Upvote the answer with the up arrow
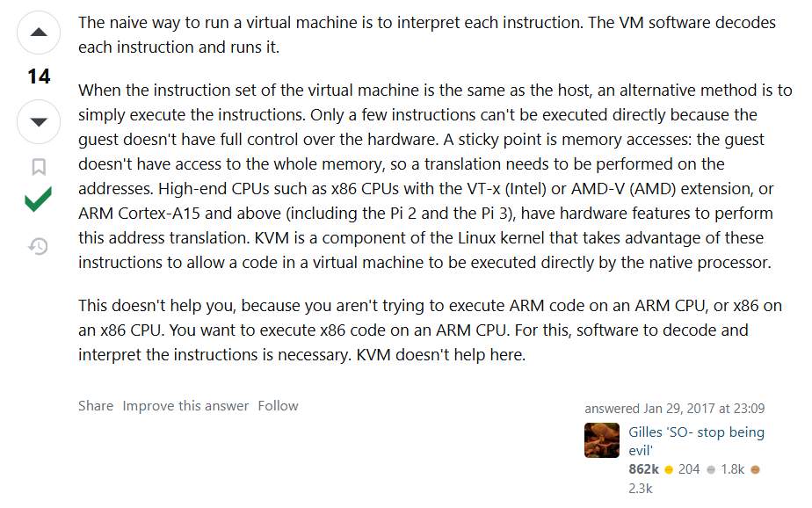This screenshot has width=812, height=508. coord(38,33)
